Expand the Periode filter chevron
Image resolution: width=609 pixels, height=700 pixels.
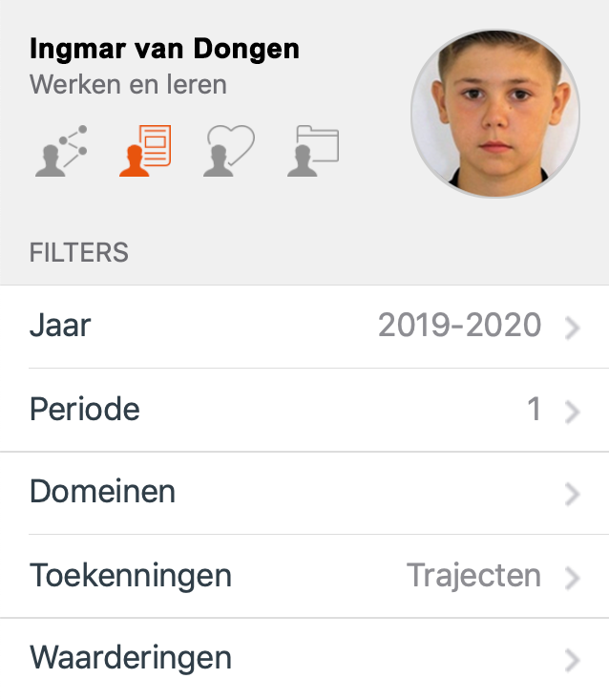[572, 412]
